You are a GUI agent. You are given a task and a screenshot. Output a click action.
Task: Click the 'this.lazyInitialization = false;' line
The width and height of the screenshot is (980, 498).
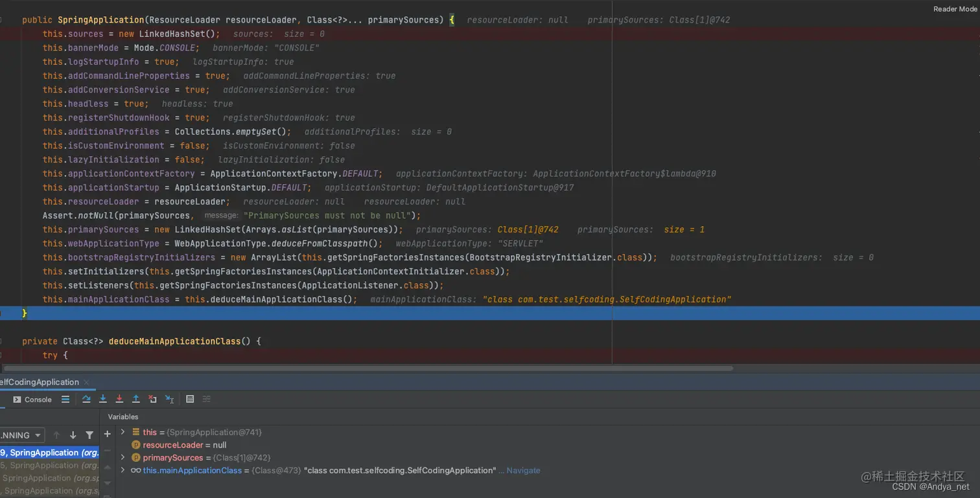(x=123, y=160)
